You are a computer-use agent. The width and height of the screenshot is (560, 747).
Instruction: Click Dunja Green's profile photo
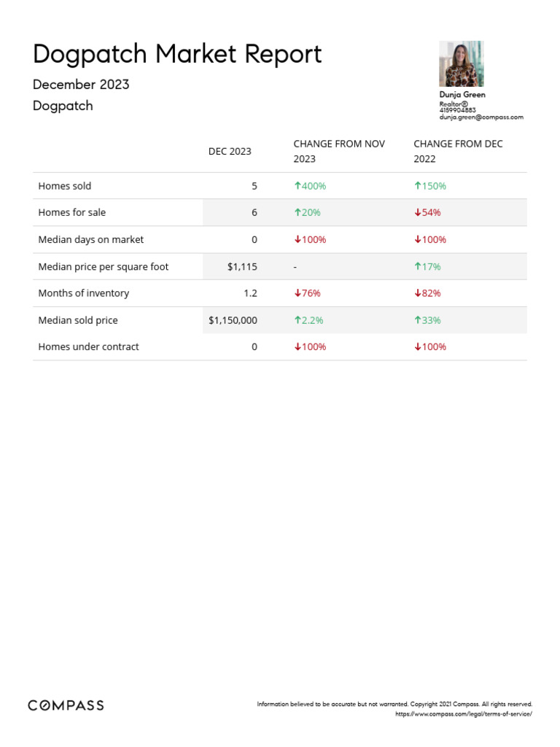point(461,64)
